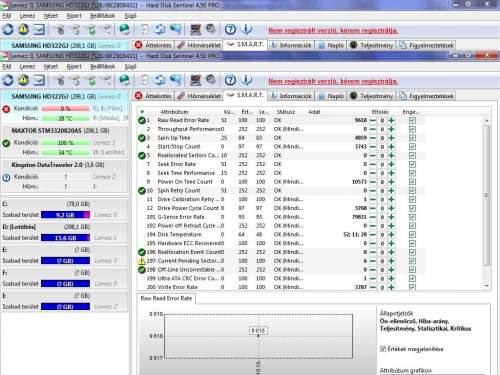Toggle the checkbox on Disk Temperature row
The height and width of the screenshot is (375, 500).
(x=412, y=235)
